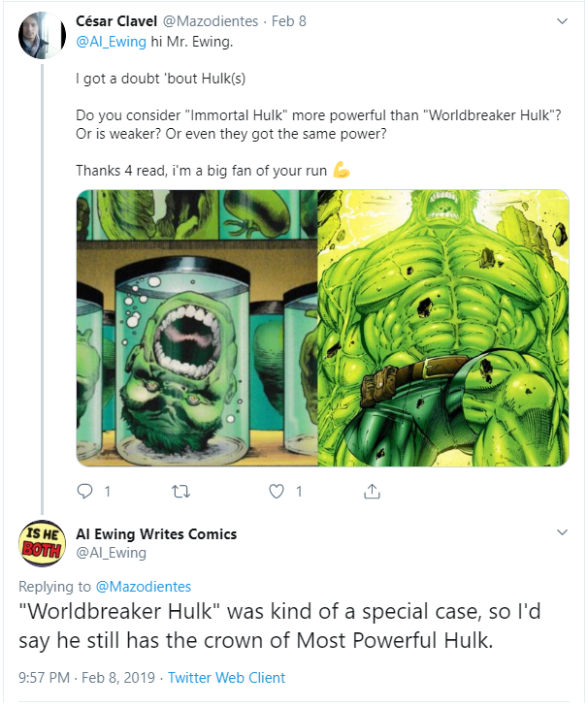Image resolution: width=588 pixels, height=707 pixels.
Task: Open the 9:57 PM Feb 8, 2019 timestamp
Action: (x=85, y=678)
